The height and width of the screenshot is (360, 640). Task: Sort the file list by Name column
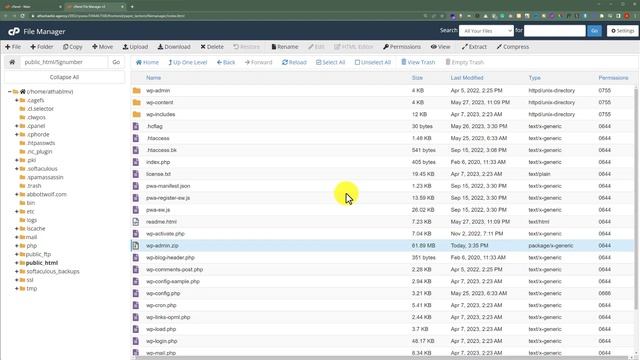click(x=153, y=78)
